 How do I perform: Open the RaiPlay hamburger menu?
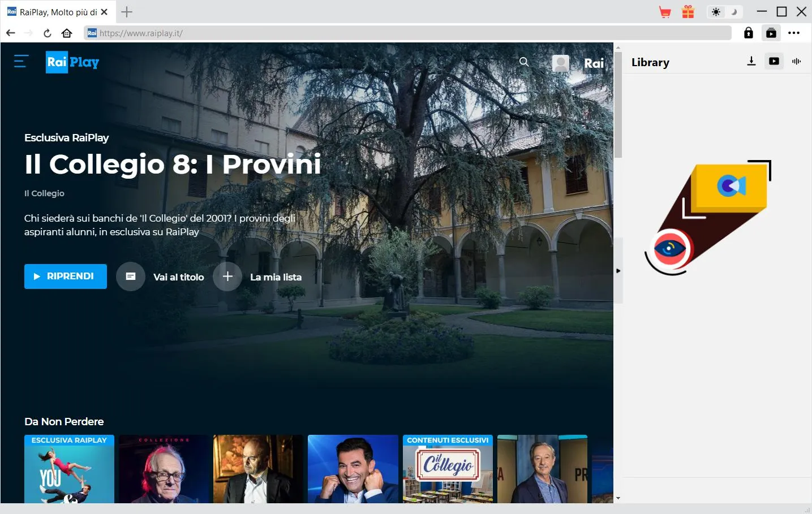click(21, 61)
